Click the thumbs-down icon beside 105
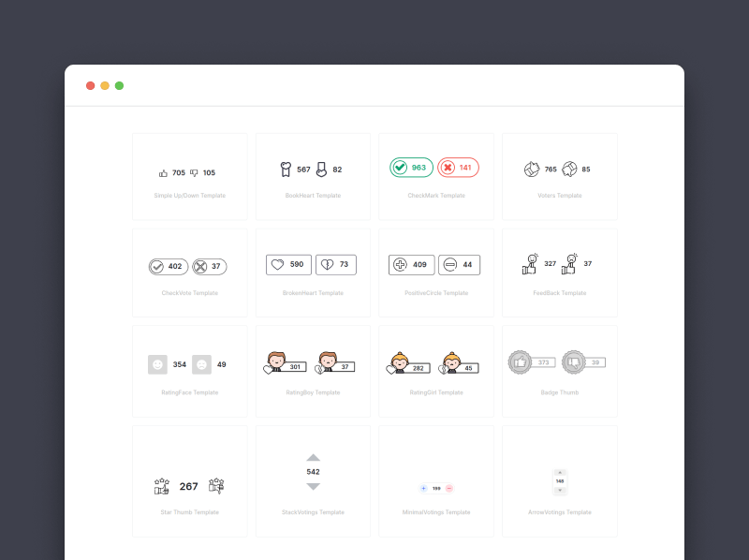This screenshot has width=749, height=560. pyautogui.click(x=194, y=173)
